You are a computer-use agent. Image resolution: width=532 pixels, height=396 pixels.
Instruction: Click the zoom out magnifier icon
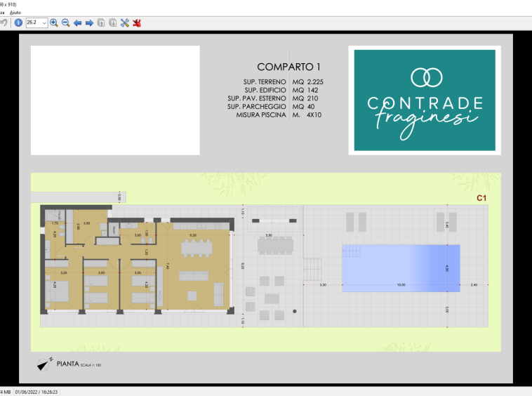65,22
